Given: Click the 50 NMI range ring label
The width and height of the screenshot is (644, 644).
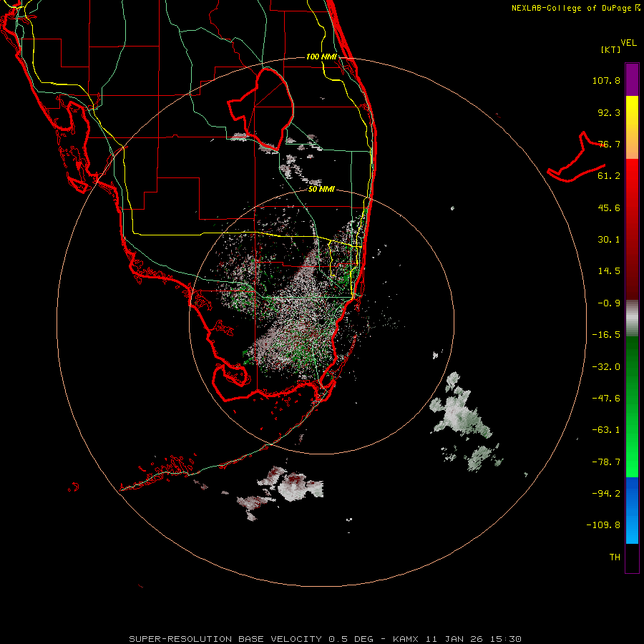Looking at the screenshot, I should pyautogui.click(x=321, y=190).
